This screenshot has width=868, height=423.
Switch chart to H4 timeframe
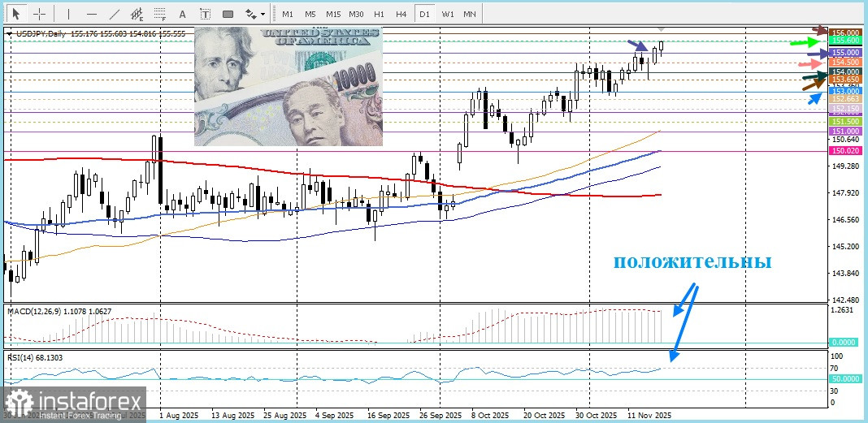401,14
